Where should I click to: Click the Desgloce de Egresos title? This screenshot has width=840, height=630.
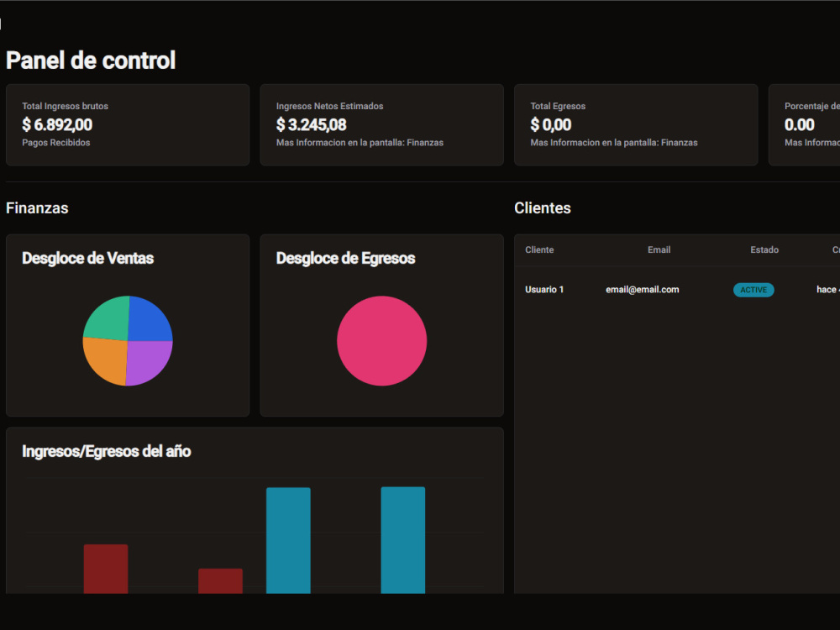(345, 258)
